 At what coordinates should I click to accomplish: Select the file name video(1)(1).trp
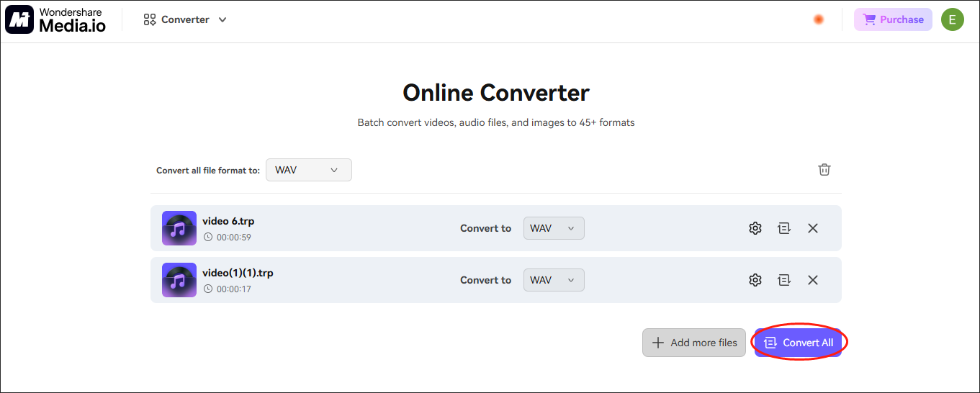(x=238, y=273)
